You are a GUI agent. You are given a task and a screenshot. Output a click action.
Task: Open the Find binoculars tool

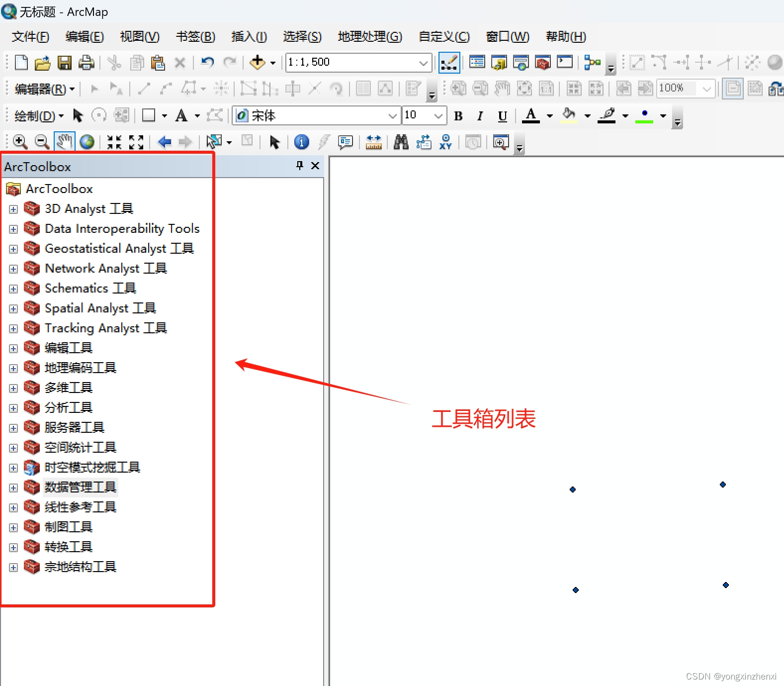(401, 142)
